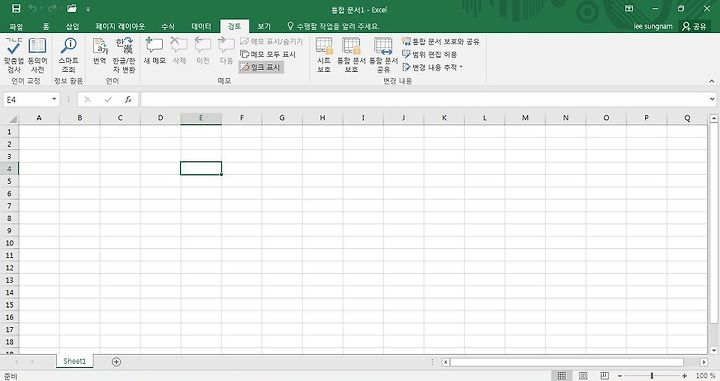The width and height of the screenshot is (720, 381).
Task: Click the zoom in plus button
Action: click(684, 375)
